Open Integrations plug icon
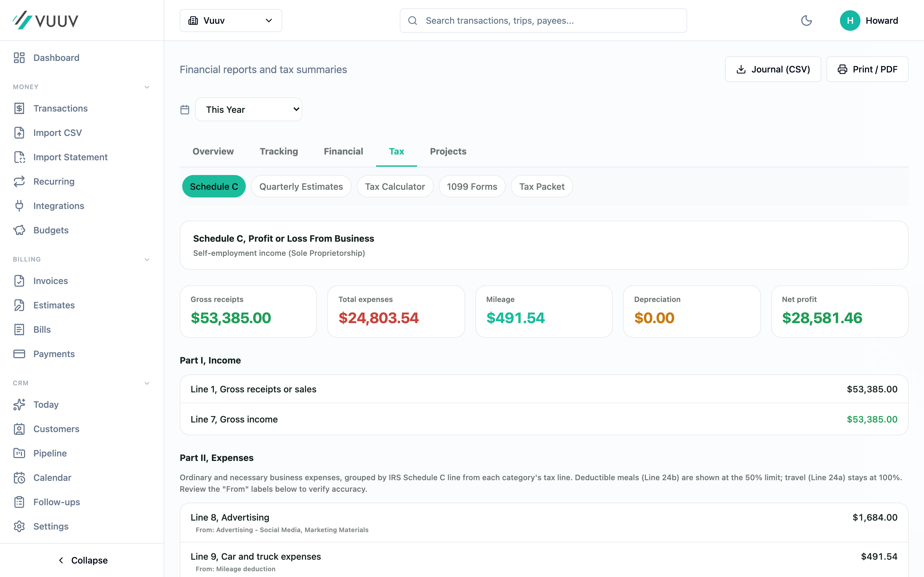Viewport: 924px width, 577px height. 19,206
